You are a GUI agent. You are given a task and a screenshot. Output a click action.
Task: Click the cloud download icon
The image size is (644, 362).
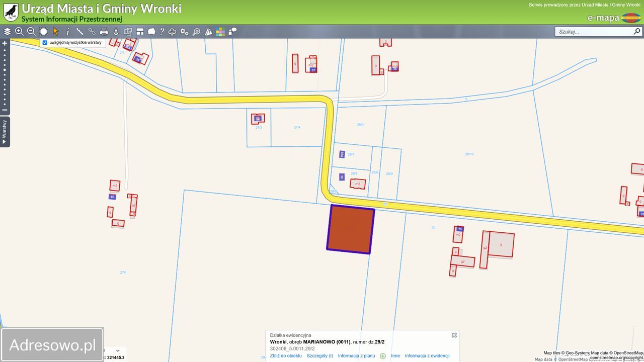[x=173, y=32]
